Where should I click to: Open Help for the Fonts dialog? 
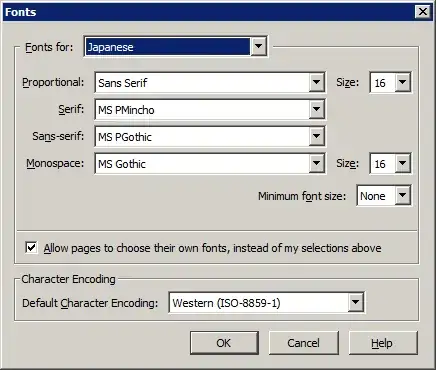383,343
